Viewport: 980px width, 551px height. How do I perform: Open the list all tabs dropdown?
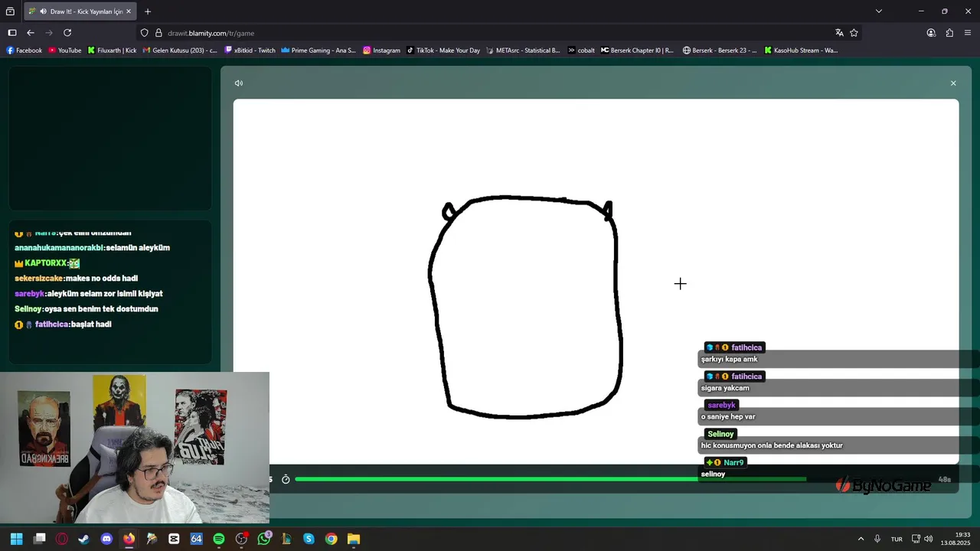(879, 11)
